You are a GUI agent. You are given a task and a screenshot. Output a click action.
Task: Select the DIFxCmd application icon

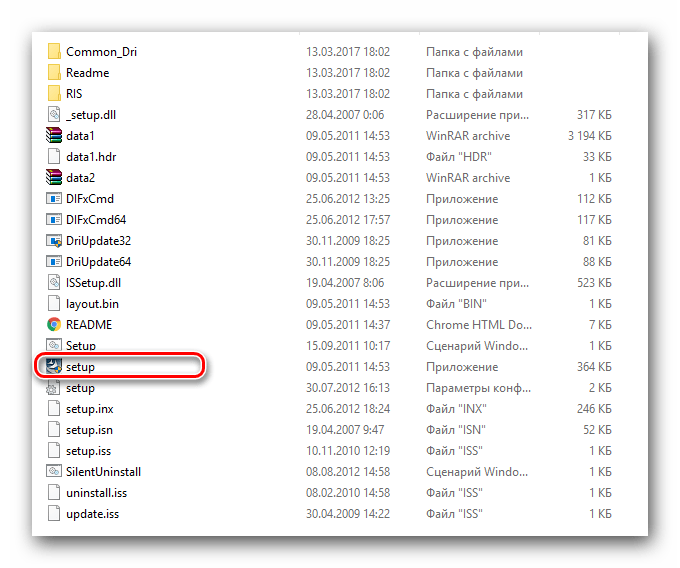54,199
